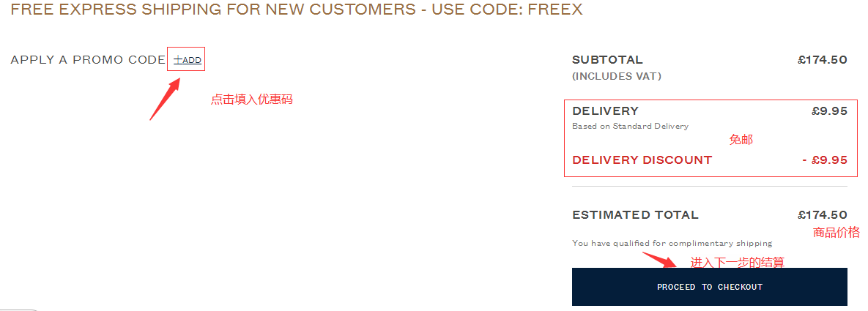Click the free express shipping banner
The width and height of the screenshot is (868, 311).
pos(297,10)
